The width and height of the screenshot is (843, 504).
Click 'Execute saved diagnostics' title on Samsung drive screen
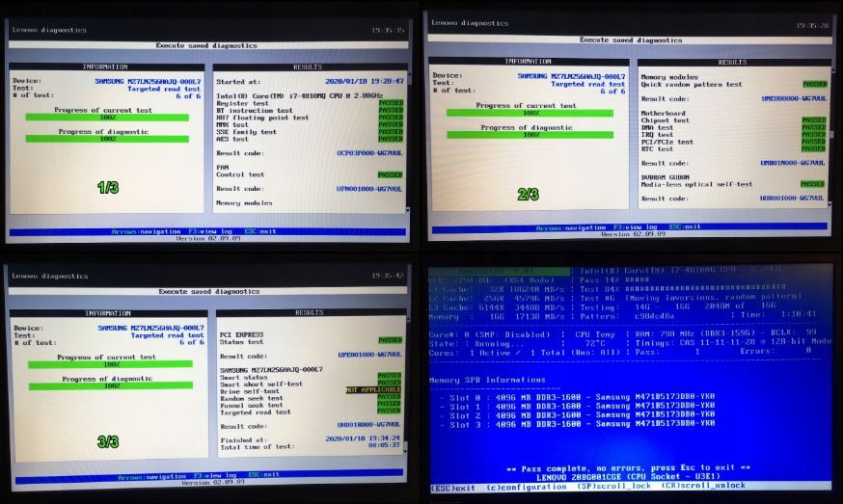click(x=208, y=291)
